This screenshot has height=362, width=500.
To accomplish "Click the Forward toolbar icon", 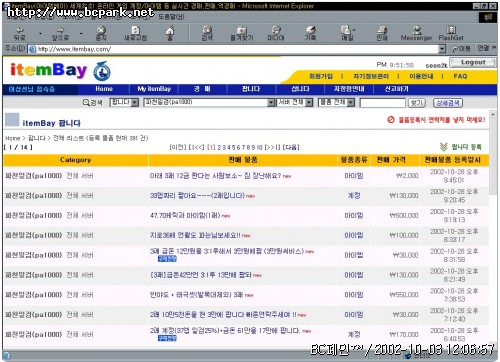I will tap(60, 33).
